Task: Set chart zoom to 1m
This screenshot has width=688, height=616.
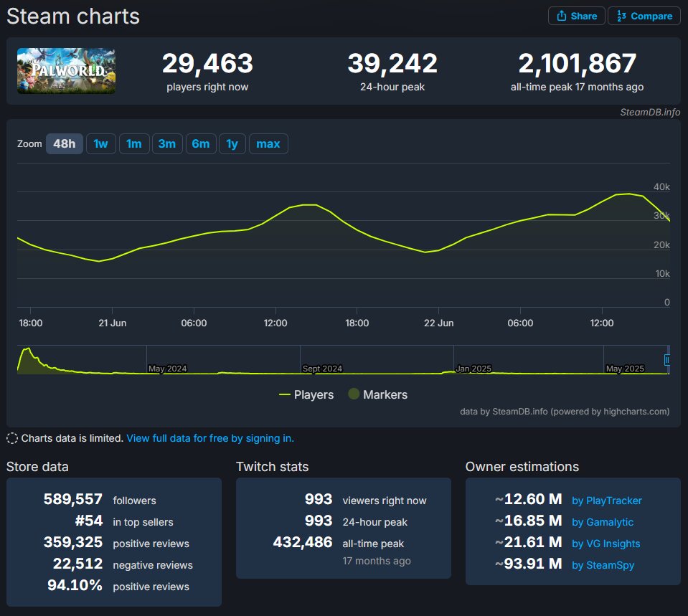Action: point(134,144)
